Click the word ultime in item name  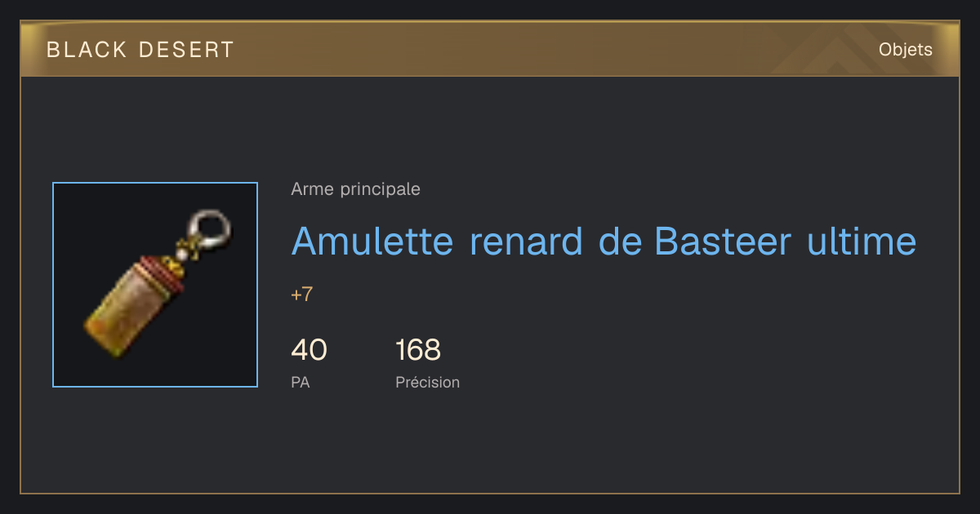coord(862,241)
